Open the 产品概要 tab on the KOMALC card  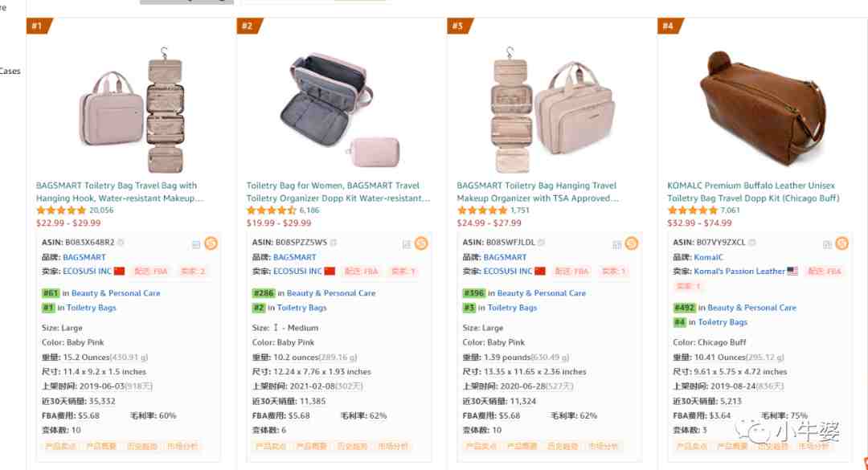click(732, 446)
